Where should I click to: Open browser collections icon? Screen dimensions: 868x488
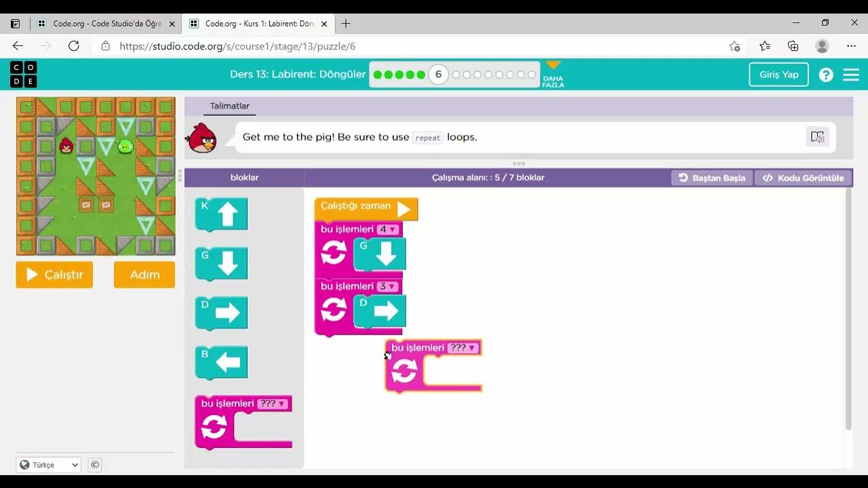tap(793, 46)
